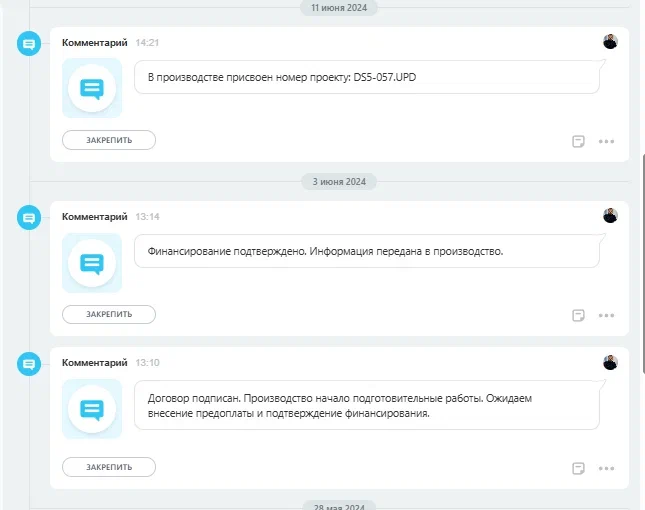This screenshot has width=645, height=510.
Task: Open more options menu for 13:10 comment
Action: pos(606,468)
